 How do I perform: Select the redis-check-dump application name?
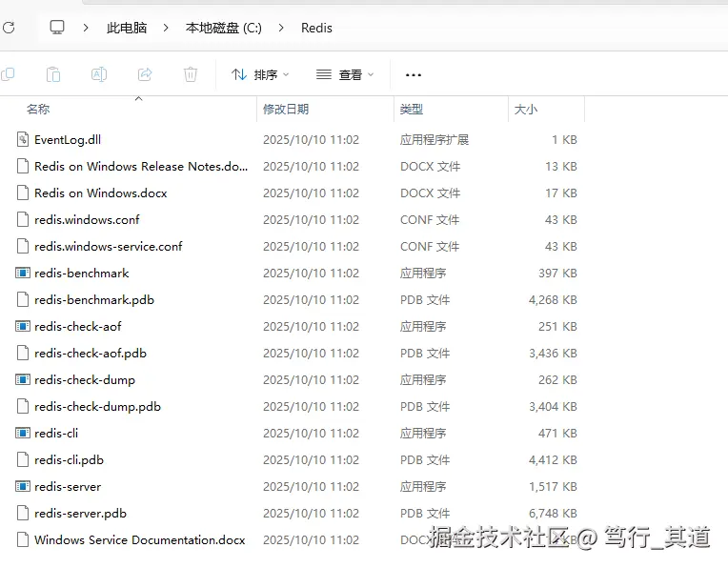point(85,380)
